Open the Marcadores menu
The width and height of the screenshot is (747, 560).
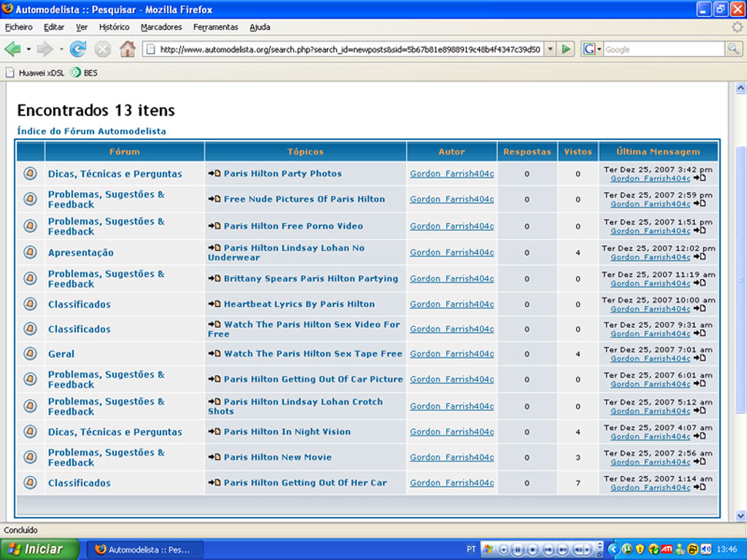(161, 27)
